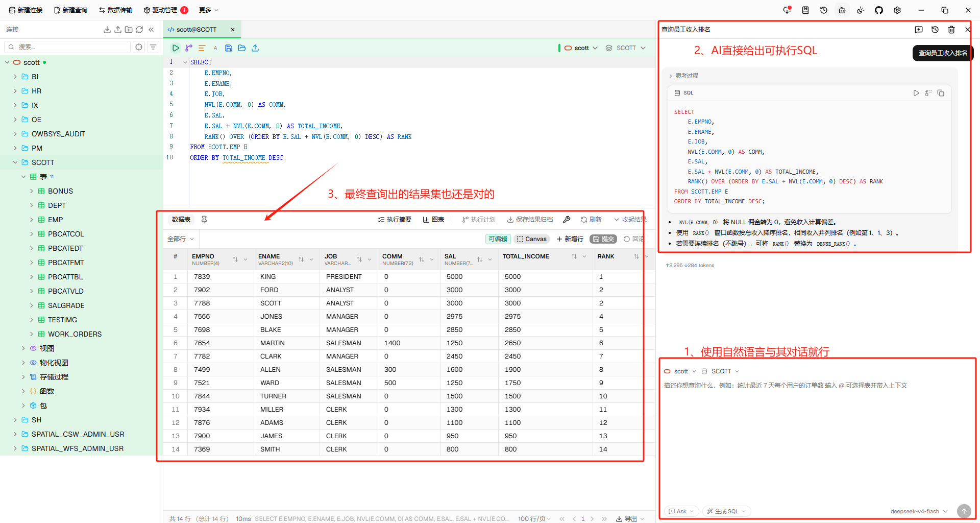The height and width of the screenshot is (523, 980).
Task: Run the SQL query in editor
Action: (x=176, y=48)
